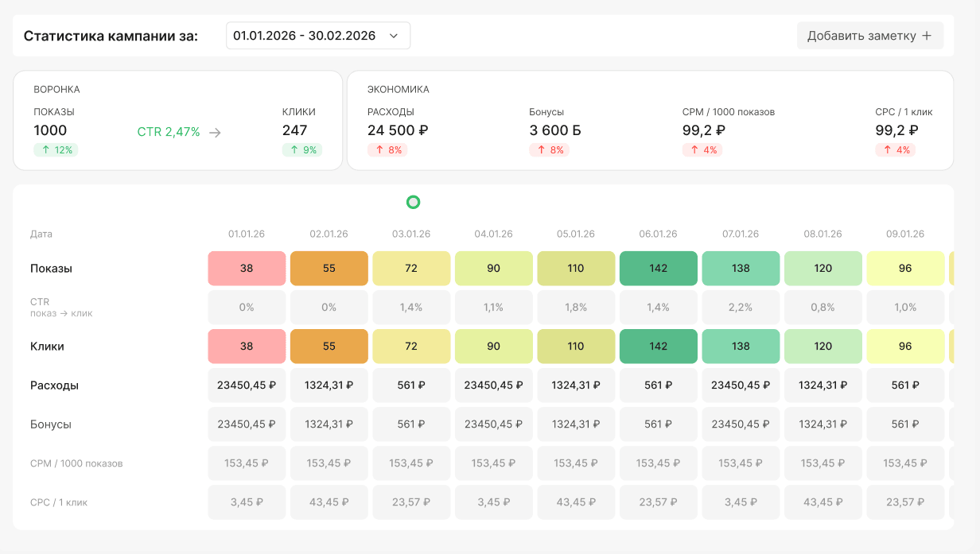980x554 pixels.
Task: Click the CPM 4% red badge
Action: click(x=702, y=150)
